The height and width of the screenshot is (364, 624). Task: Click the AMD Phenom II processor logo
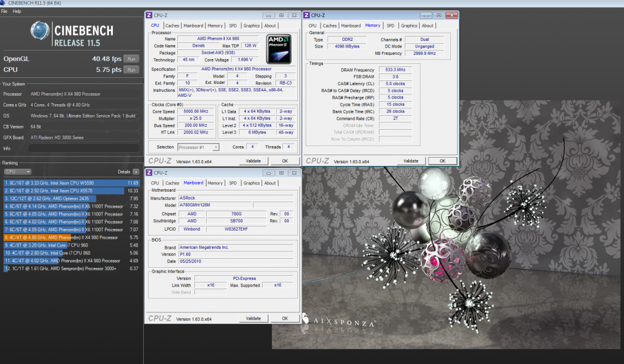(277, 49)
